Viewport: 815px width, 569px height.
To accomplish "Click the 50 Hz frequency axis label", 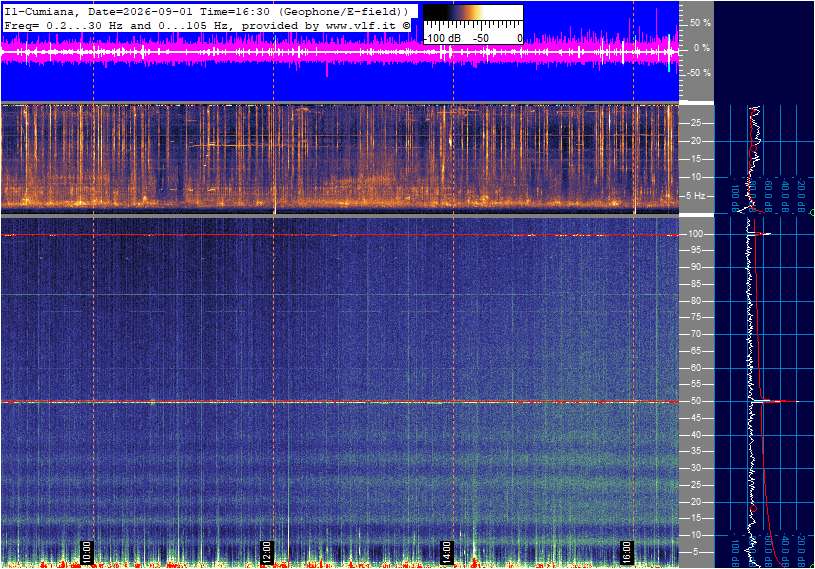I will point(695,401).
